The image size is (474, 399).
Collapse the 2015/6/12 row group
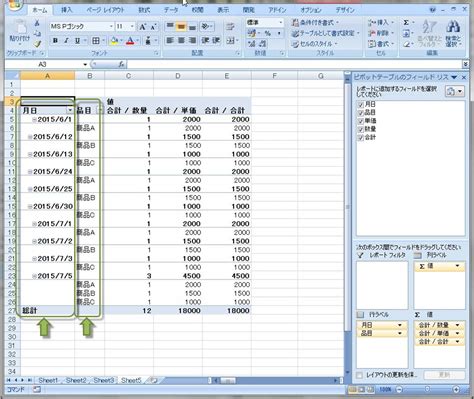(x=30, y=137)
